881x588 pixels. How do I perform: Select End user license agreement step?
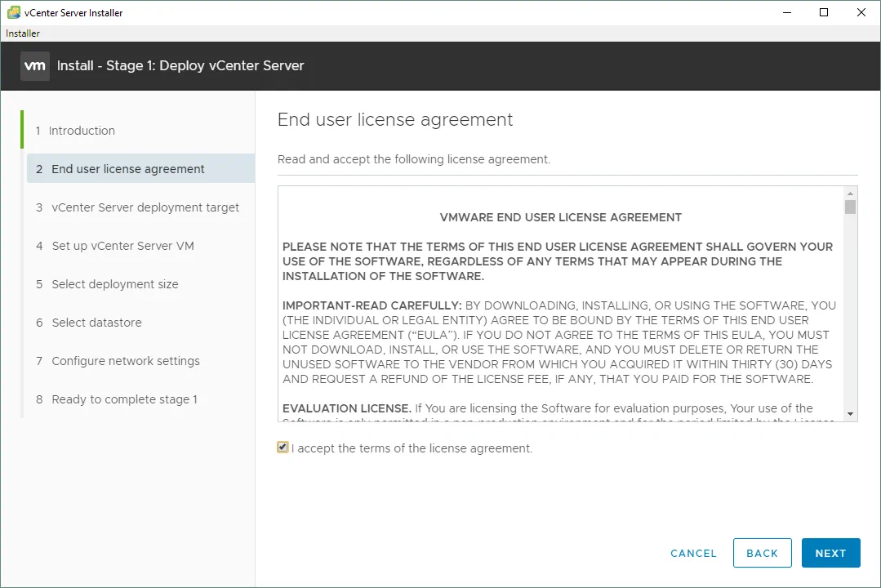coord(128,169)
